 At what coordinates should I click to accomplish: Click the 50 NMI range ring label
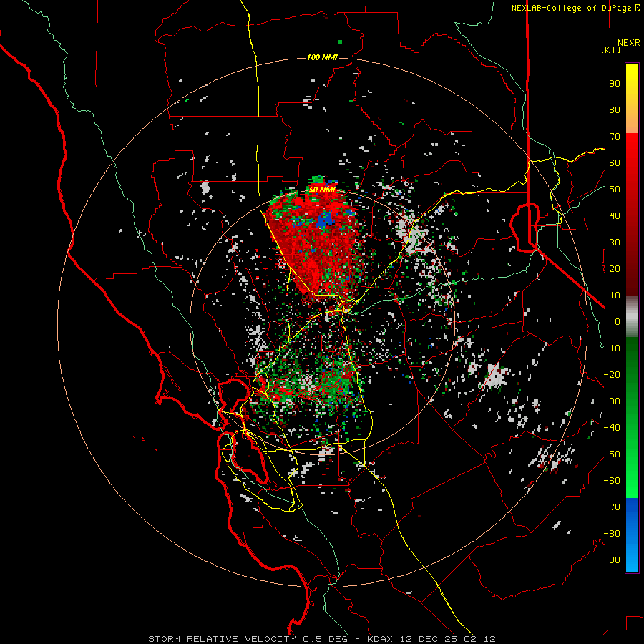click(x=322, y=190)
